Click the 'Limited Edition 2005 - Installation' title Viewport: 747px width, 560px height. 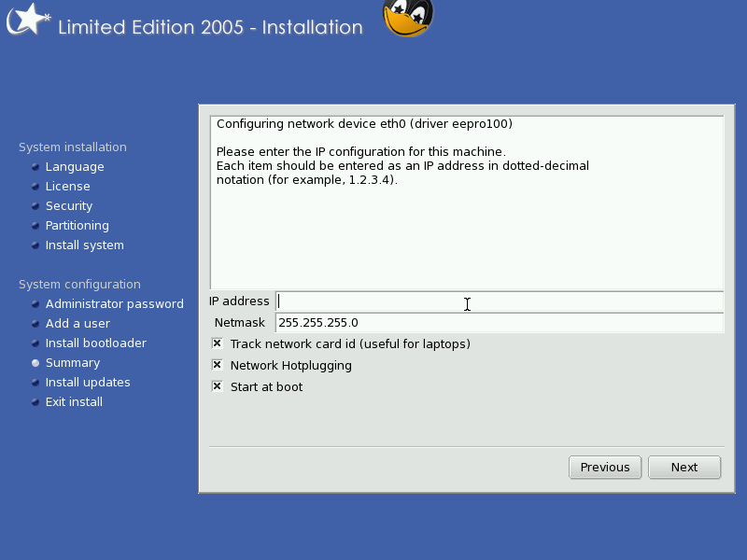pyautogui.click(x=210, y=27)
